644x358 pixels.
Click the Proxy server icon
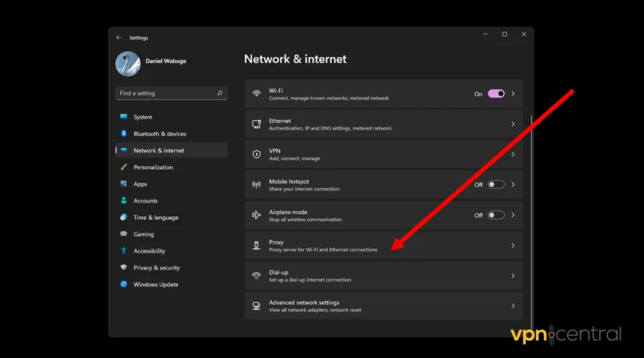(x=256, y=246)
